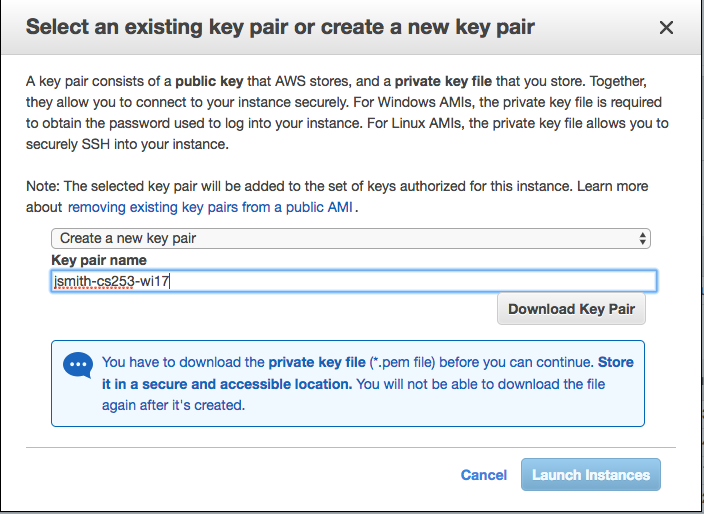Click the Download Key Pair button
The image size is (704, 514).
tap(571, 309)
